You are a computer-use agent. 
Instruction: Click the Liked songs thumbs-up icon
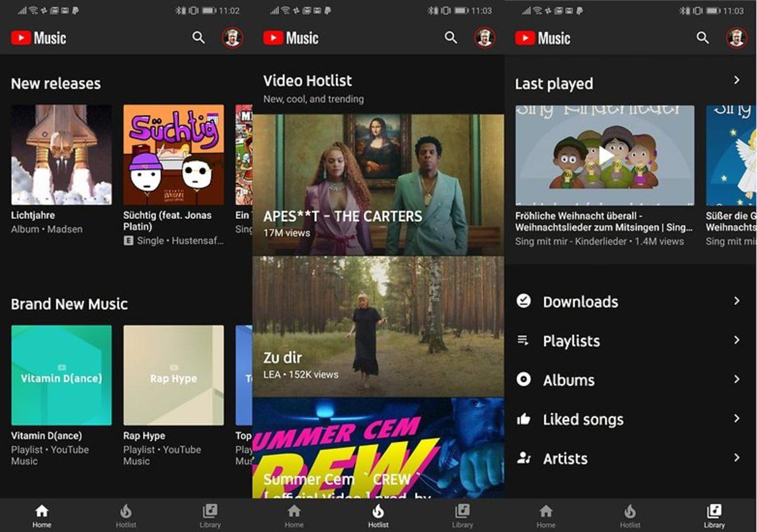pyautogui.click(x=522, y=419)
